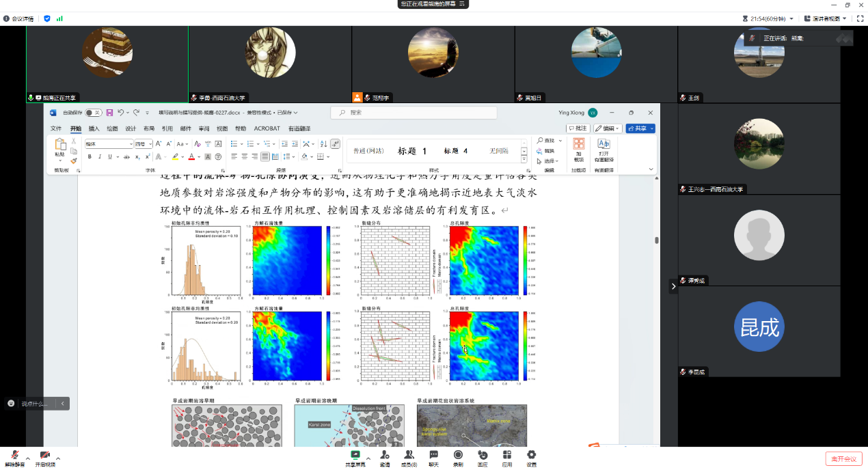Expand the Word styles gallery
Screen dimensions: 868x470
[x=524, y=159]
